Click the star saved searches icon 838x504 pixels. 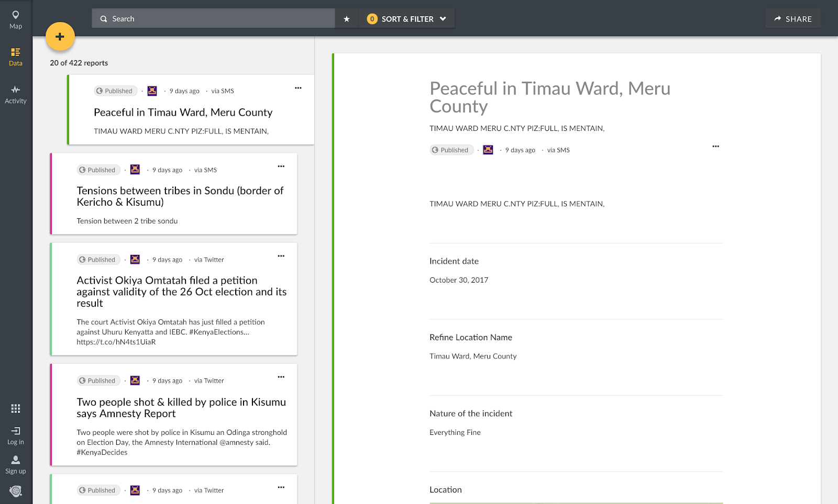tap(346, 19)
